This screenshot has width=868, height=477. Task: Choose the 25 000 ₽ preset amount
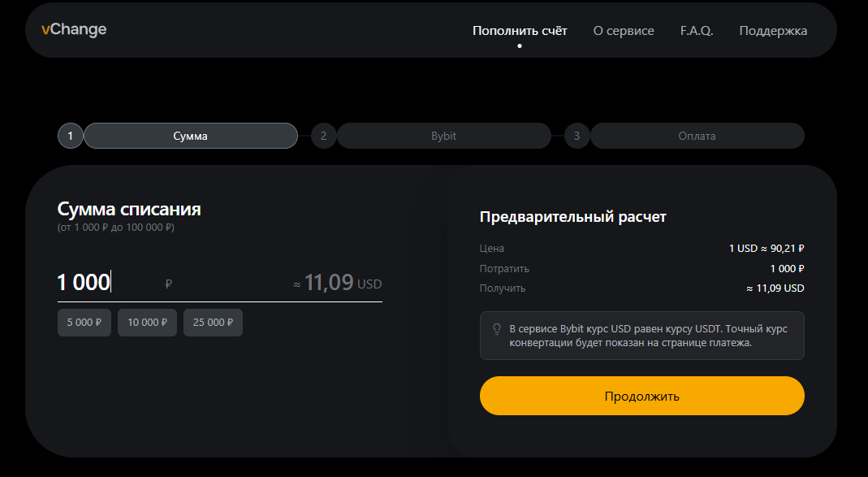pos(213,323)
